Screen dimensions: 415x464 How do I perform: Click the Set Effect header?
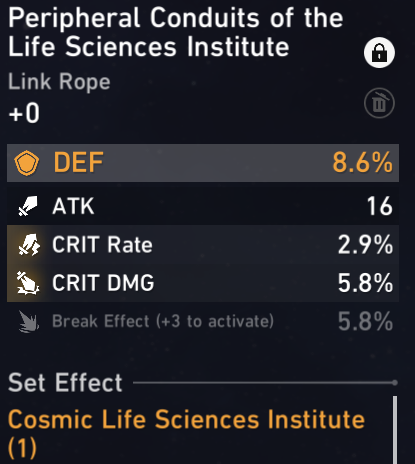coord(65,383)
